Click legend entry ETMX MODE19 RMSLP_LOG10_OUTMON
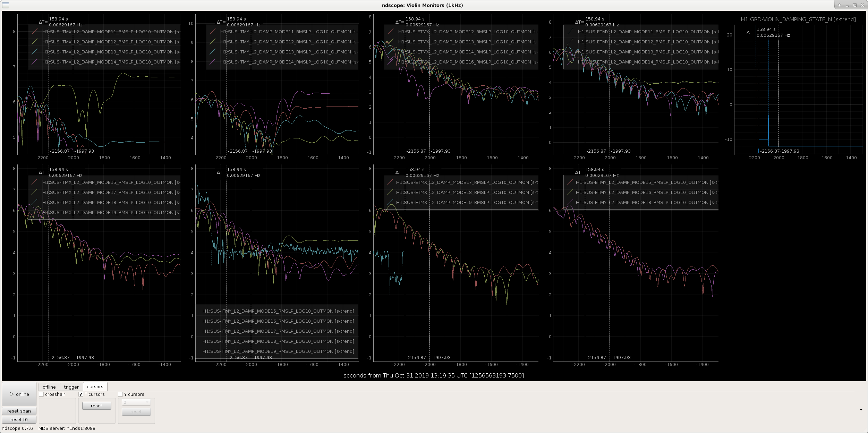 467,202
